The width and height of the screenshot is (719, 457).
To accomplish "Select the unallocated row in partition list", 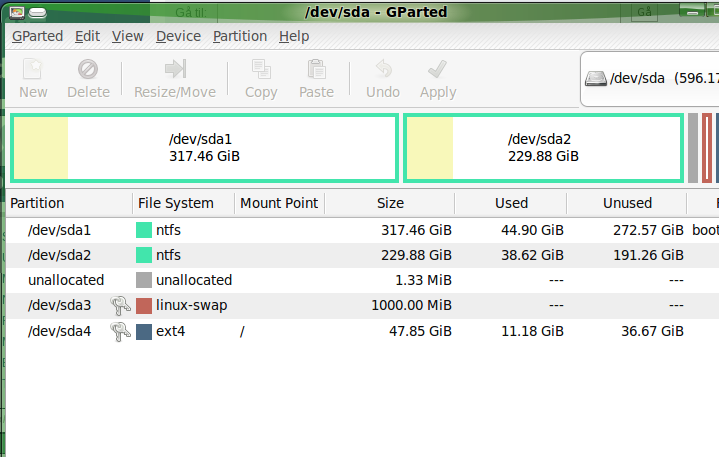I will pyautogui.click(x=66, y=280).
